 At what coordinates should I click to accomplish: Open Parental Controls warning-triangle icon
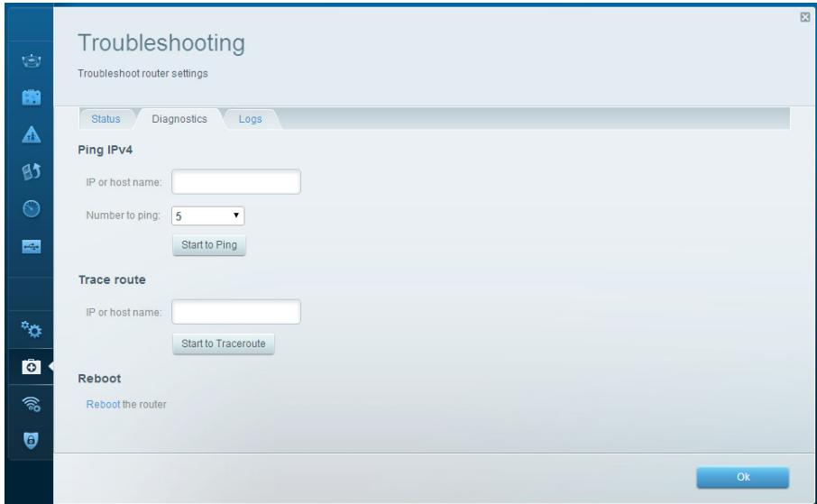[x=32, y=134]
